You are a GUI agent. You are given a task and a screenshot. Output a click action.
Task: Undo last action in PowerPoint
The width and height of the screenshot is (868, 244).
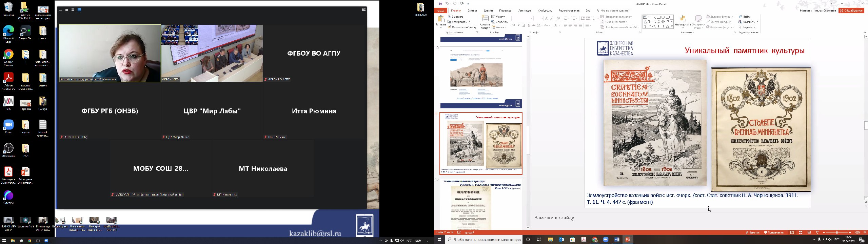pyautogui.click(x=447, y=3)
